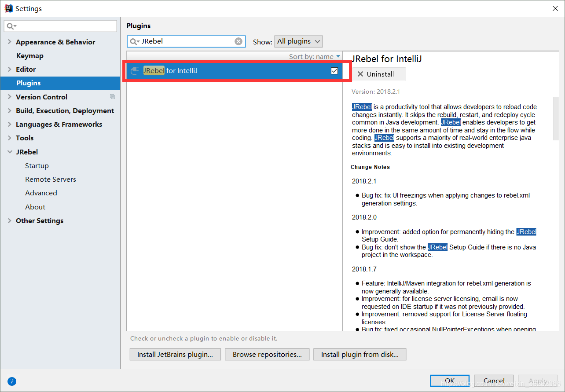The width and height of the screenshot is (565, 392).
Task: Open the help question mark button
Action: [12, 381]
